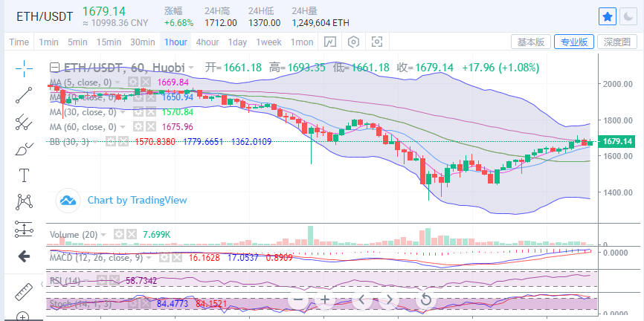Select the Text annotation tool
The width and height of the screenshot is (644, 321).
[24, 175]
